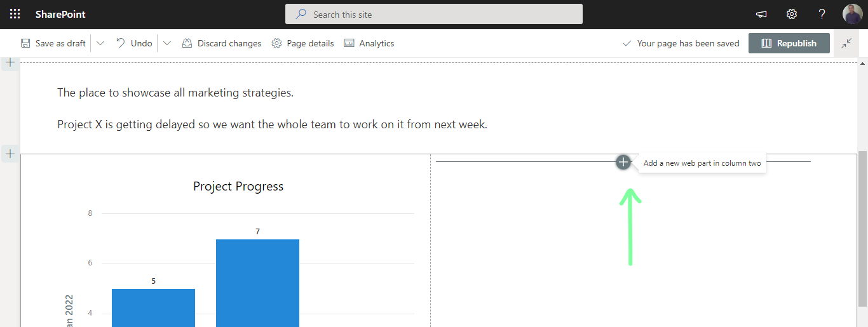Add a section above the chart
868x327 pixels.
coord(10,153)
